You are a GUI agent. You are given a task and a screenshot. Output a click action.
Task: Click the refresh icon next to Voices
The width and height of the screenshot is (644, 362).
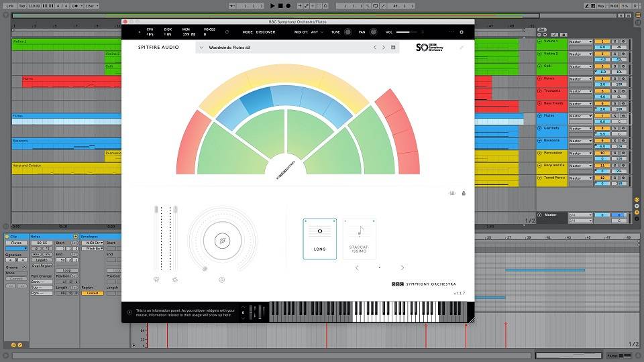coord(226,32)
